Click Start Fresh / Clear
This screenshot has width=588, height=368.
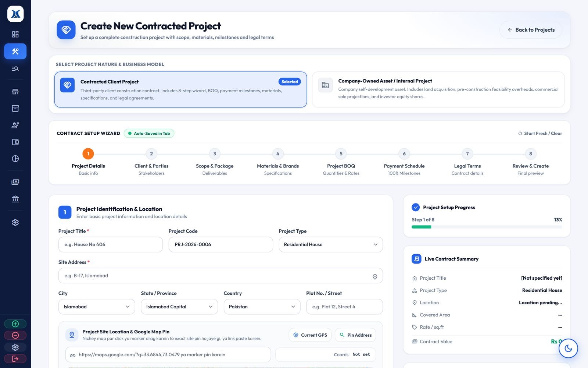coord(540,134)
